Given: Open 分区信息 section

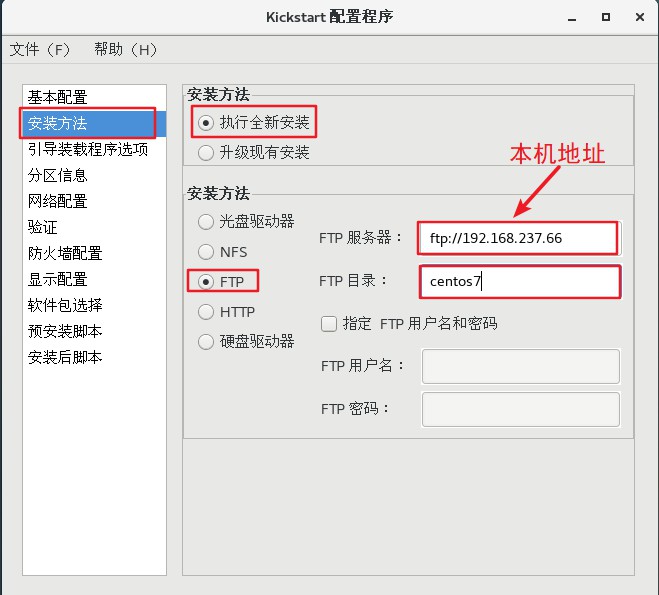Looking at the screenshot, I should [95, 175].
